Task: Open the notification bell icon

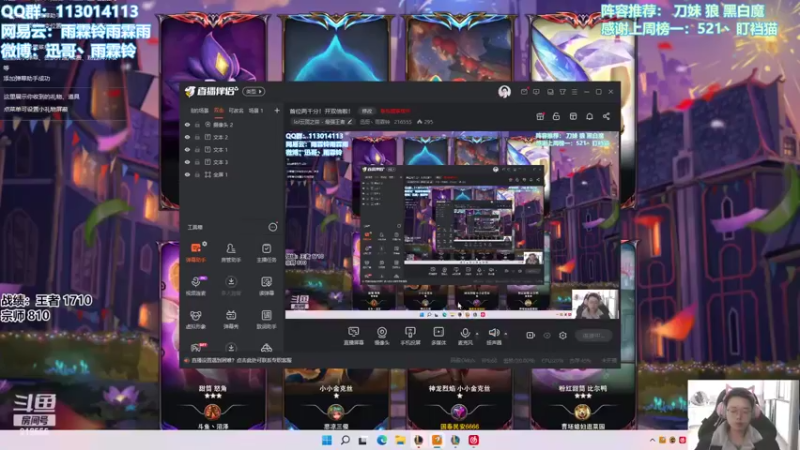Action: (x=590, y=116)
